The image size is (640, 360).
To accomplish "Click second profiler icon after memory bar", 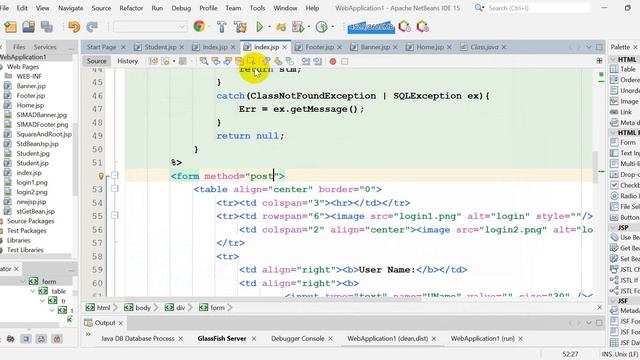I will click(x=422, y=27).
